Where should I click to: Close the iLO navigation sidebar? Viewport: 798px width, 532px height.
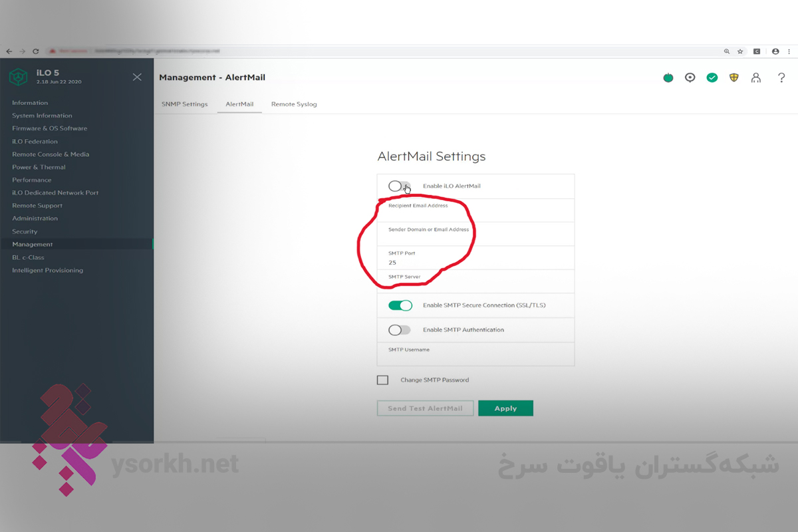[x=137, y=77]
